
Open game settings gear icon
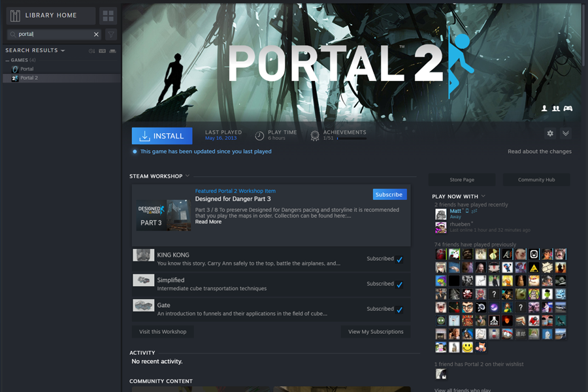click(x=550, y=133)
